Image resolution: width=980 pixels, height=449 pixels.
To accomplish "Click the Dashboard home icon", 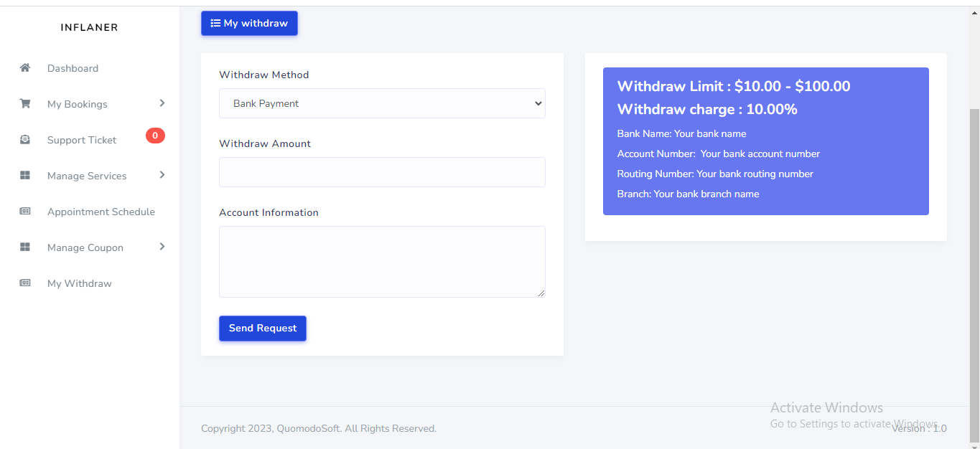I will 25,68.
